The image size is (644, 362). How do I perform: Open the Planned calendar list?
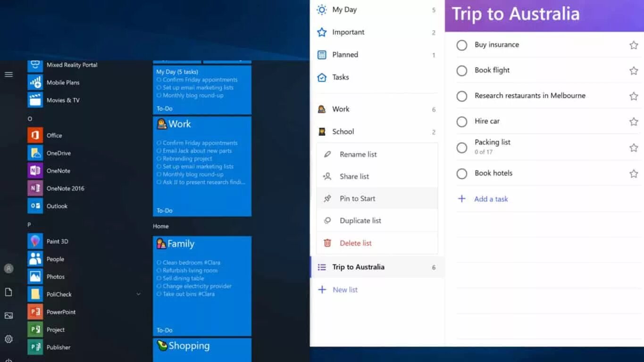coord(377,55)
